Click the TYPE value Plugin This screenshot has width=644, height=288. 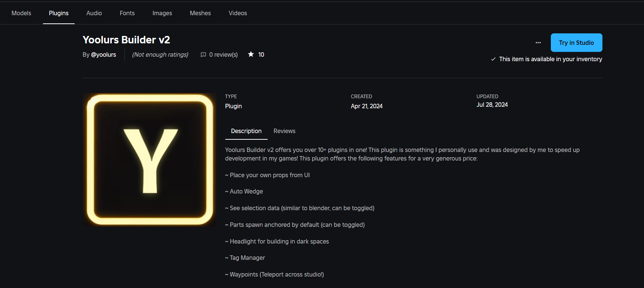pyautogui.click(x=233, y=106)
